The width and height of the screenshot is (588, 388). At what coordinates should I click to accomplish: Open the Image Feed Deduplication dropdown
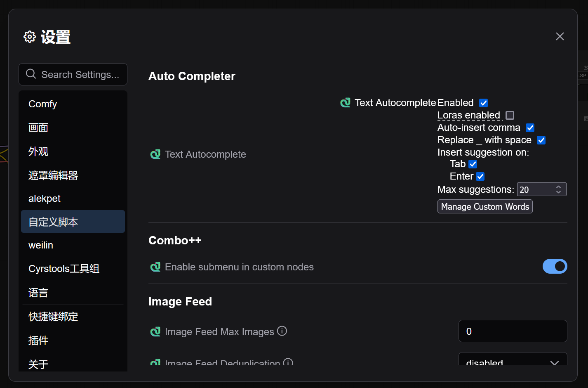click(513, 362)
